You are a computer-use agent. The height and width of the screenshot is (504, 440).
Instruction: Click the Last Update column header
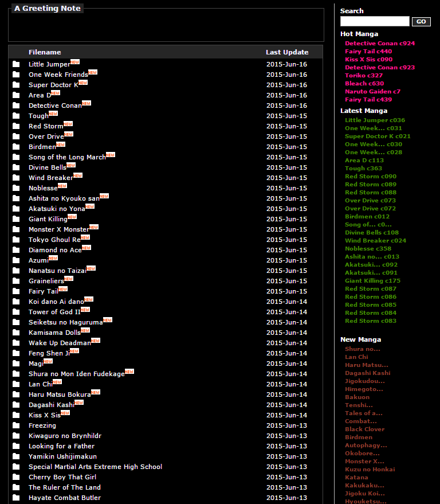pyautogui.click(x=287, y=52)
